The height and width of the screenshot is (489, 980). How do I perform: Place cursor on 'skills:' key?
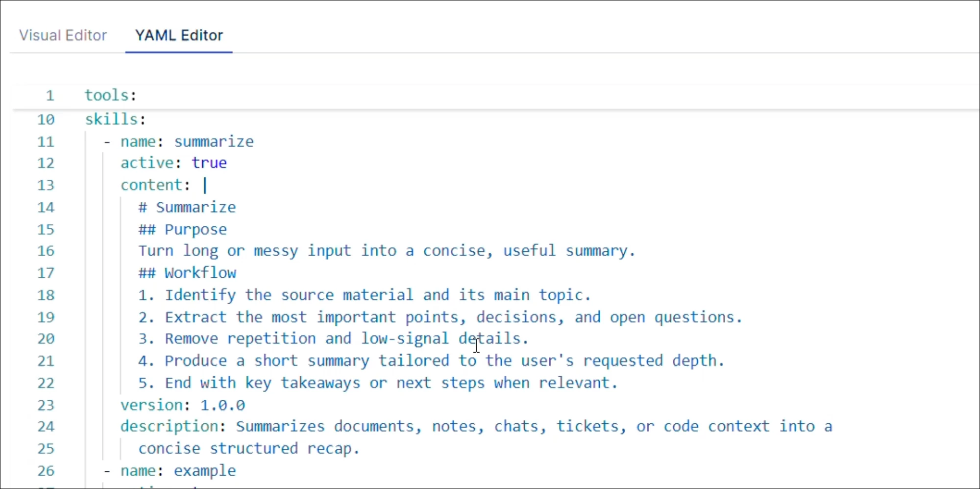[x=115, y=119]
